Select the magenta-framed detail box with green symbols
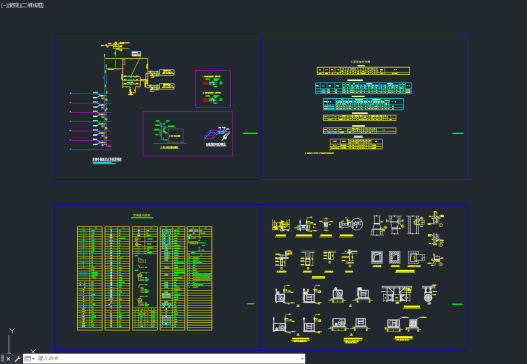This screenshot has height=364, width=527. (x=213, y=89)
